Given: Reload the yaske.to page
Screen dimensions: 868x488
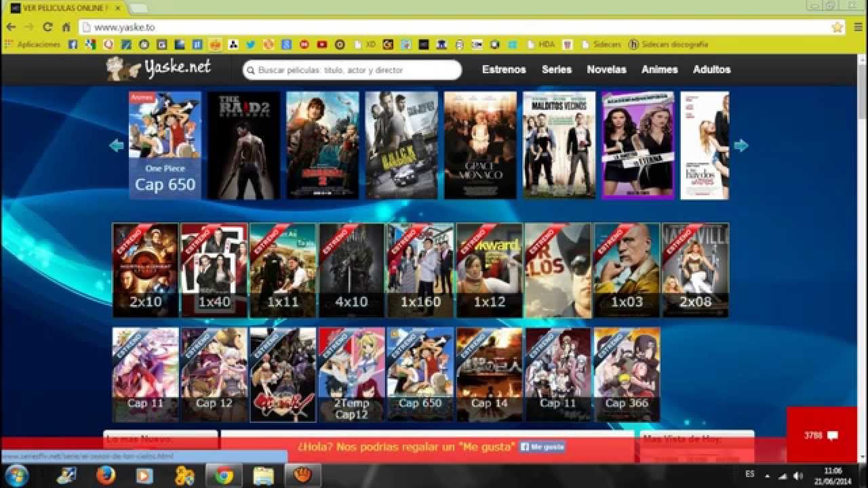Looking at the screenshot, I should (47, 27).
